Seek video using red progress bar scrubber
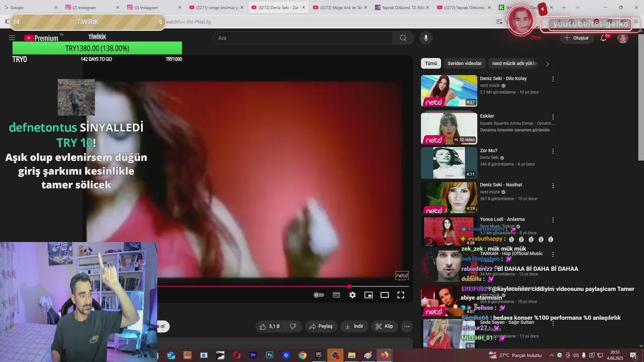This screenshot has width=644, height=362. coord(349,287)
